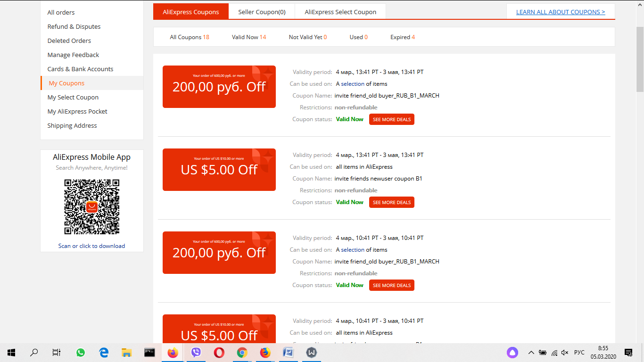Image resolution: width=644 pixels, height=362 pixels.
Task: Open the WhatsApp taskbar icon
Action: 81,352
